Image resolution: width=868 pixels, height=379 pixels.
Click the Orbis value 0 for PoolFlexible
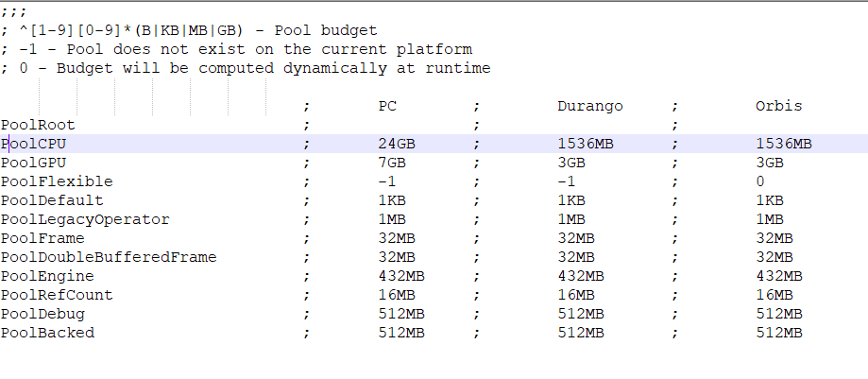tap(760, 181)
